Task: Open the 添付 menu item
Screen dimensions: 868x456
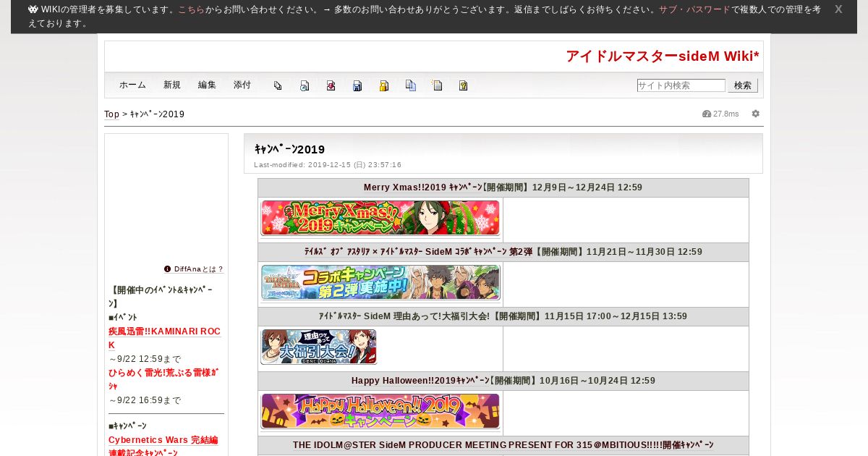Action: click(x=242, y=85)
